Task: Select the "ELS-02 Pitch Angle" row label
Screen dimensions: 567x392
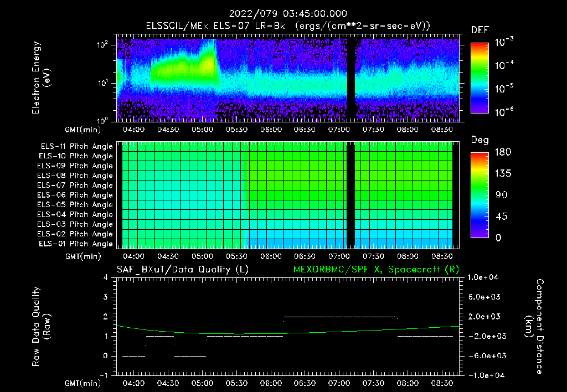Action: tap(75, 234)
